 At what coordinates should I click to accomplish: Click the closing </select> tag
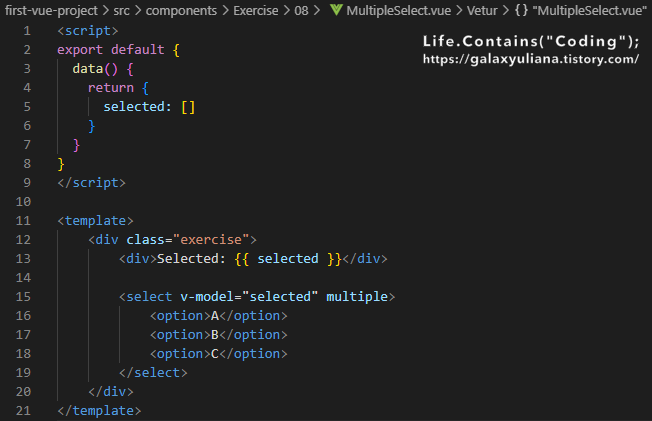coord(153,373)
